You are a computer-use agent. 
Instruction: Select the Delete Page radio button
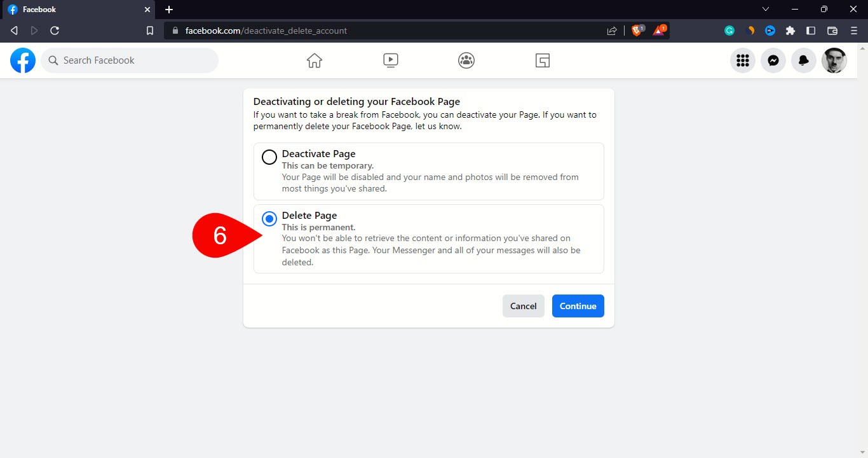[269, 219]
